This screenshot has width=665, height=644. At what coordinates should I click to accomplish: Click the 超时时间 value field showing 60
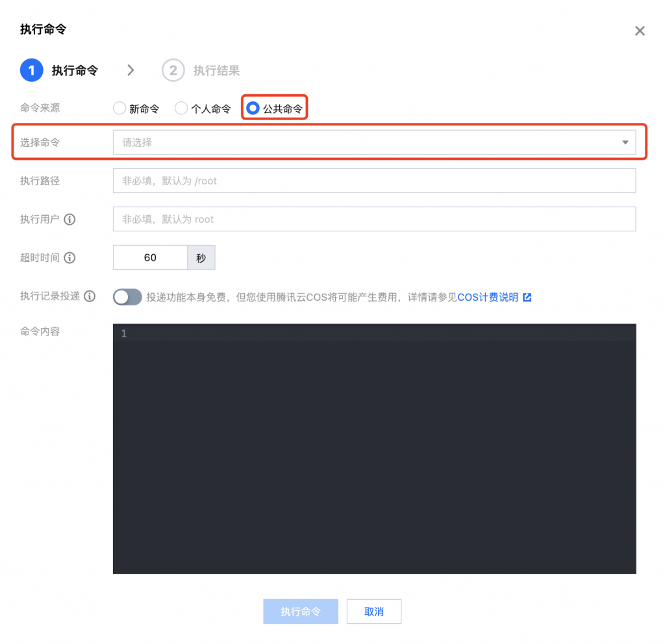coord(149,257)
